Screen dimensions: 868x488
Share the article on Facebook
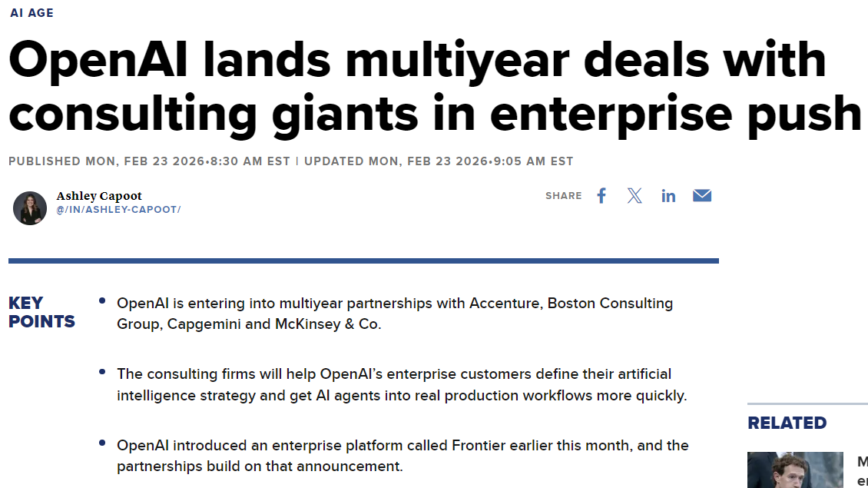tap(601, 196)
